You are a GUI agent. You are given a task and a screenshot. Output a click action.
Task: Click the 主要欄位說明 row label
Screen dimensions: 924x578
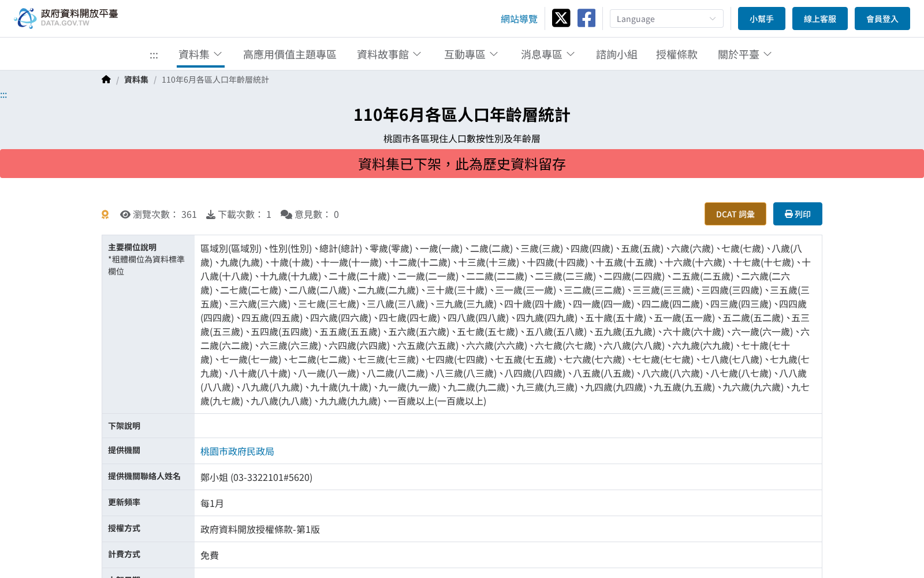132,247
